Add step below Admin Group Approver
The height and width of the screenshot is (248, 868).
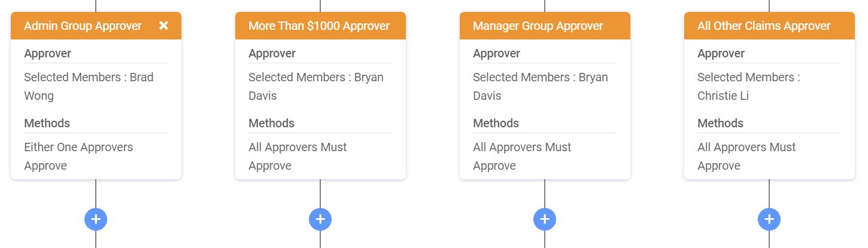96,219
